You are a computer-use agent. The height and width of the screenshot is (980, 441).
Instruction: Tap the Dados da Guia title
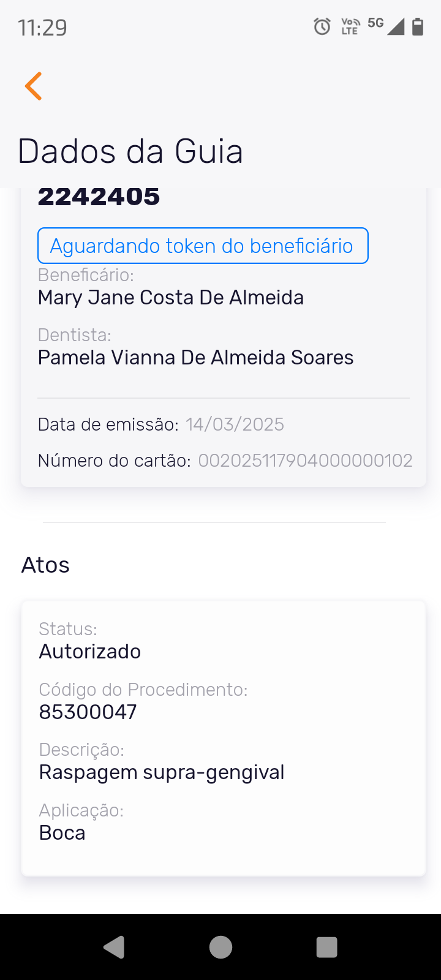click(130, 151)
